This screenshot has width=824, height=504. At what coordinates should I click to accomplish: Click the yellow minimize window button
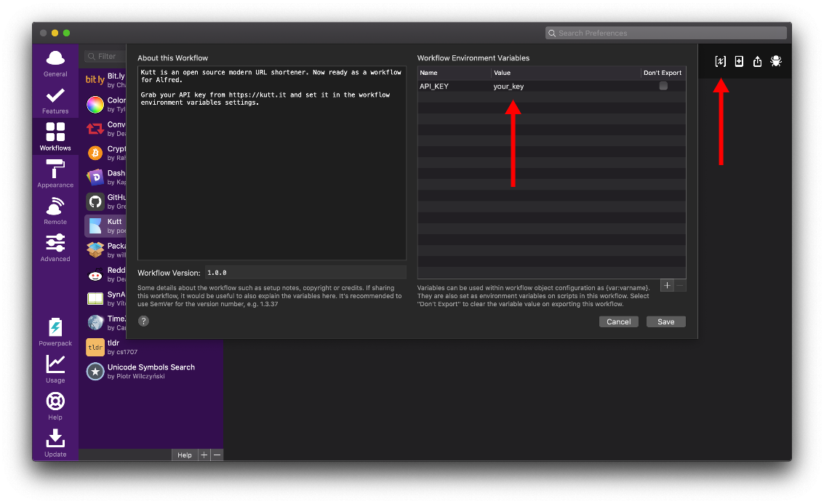(x=55, y=33)
